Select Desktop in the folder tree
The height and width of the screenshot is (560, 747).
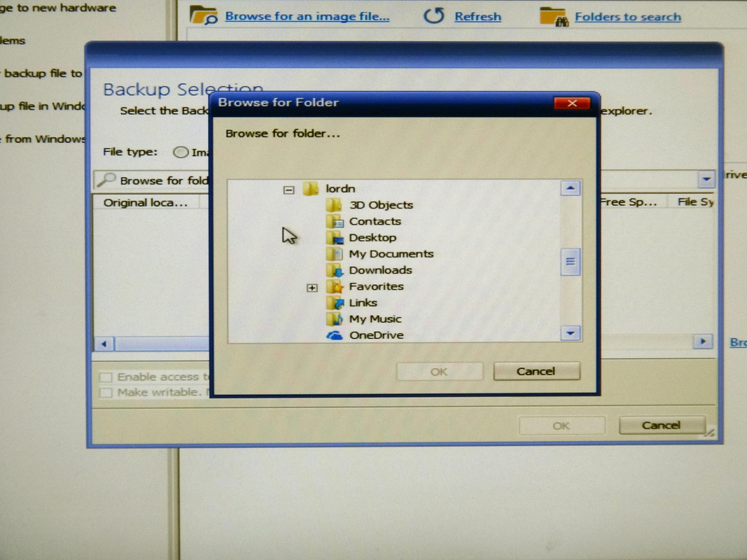[372, 237]
